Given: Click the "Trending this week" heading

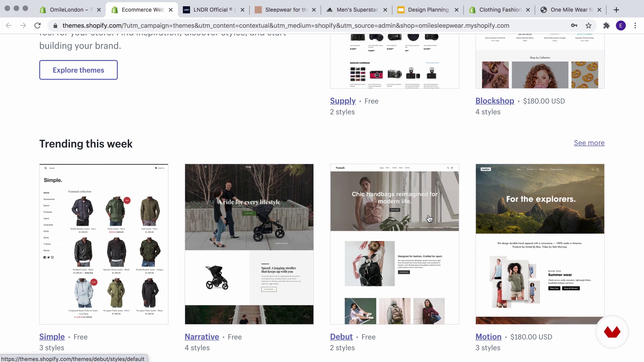Looking at the screenshot, I should point(86,144).
